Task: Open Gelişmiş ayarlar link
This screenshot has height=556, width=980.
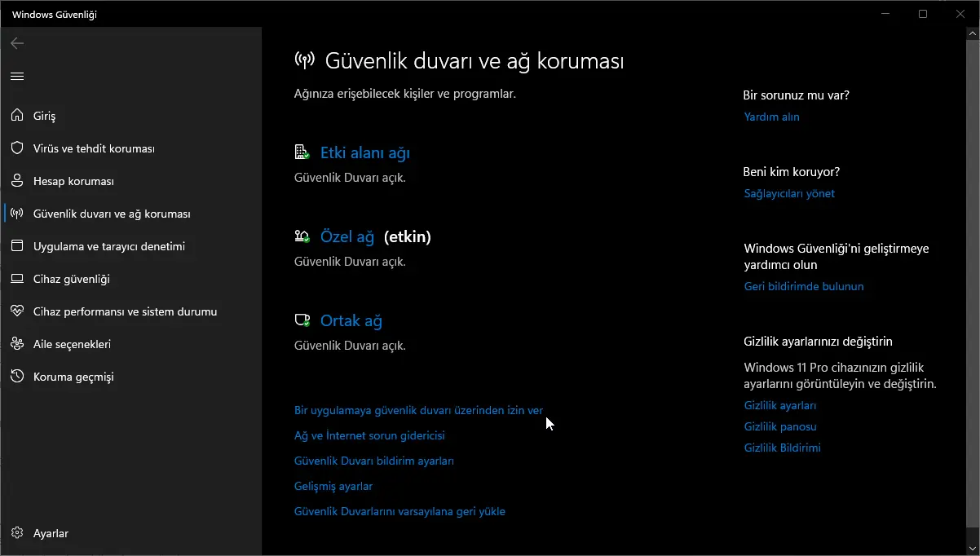Action: click(x=333, y=487)
